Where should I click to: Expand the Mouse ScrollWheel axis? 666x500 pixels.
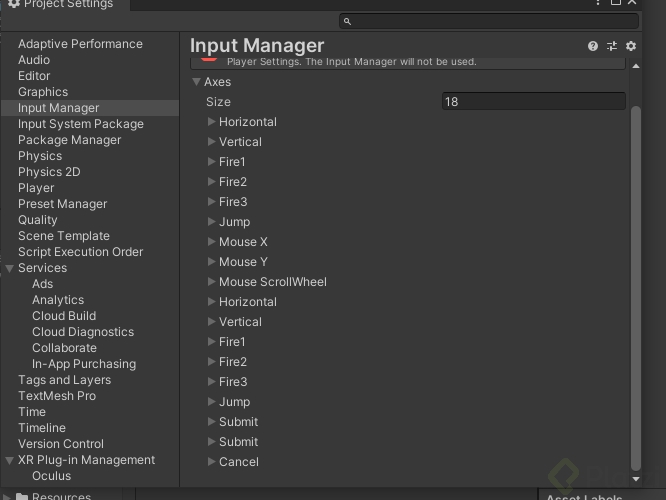click(x=211, y=282)
